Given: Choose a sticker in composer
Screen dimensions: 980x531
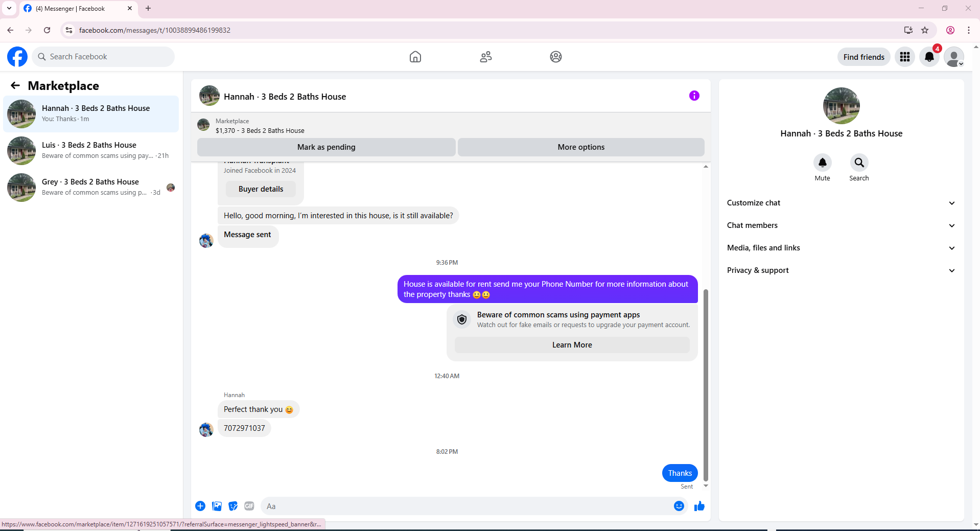Looking at the screenshot, I should click(233, 506).
